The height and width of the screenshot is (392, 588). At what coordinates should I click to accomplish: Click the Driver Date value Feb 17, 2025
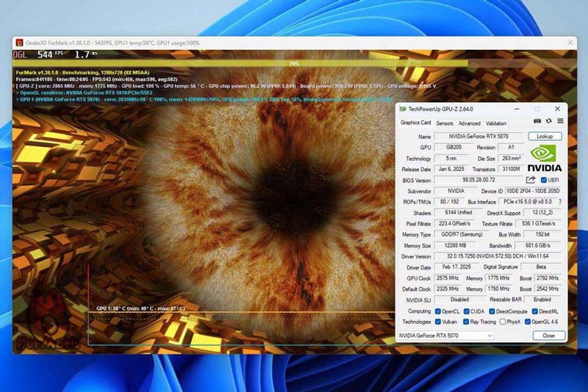click(x=456, y=267)
